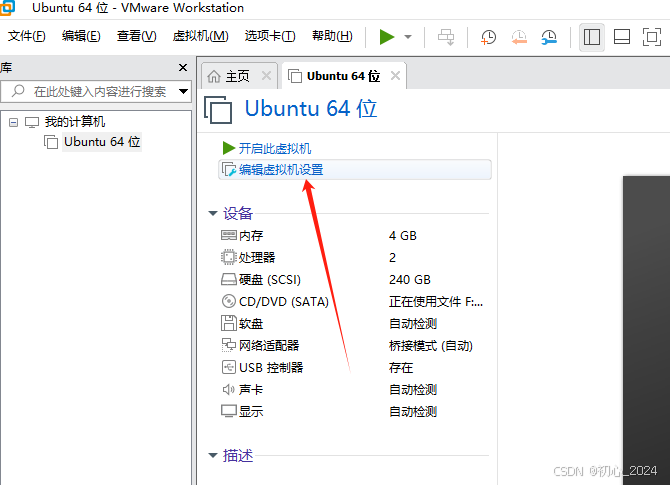Click the 软盘 floppy device icon

[x=229, y=323]
